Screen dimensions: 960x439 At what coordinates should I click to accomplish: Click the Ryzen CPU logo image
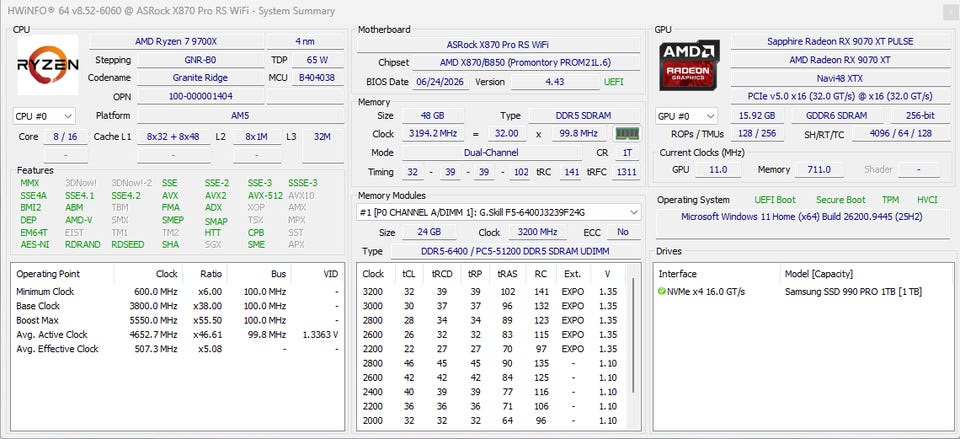(48, 65)
